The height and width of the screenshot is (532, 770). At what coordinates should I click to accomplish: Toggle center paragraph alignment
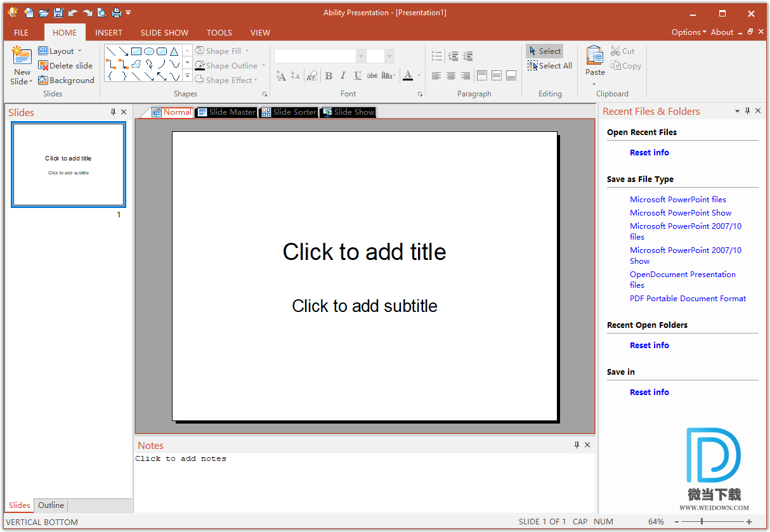click(x=451, y=76)
